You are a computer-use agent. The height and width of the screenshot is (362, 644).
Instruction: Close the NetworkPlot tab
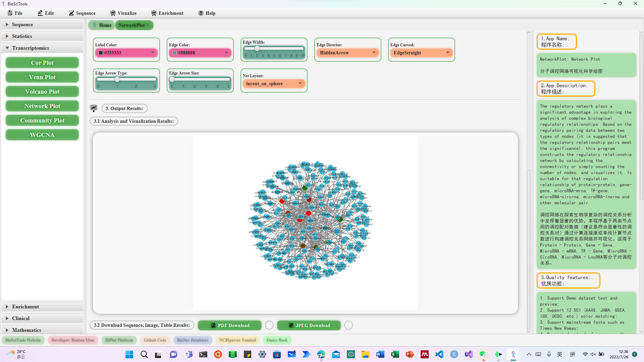coord(148,25)
